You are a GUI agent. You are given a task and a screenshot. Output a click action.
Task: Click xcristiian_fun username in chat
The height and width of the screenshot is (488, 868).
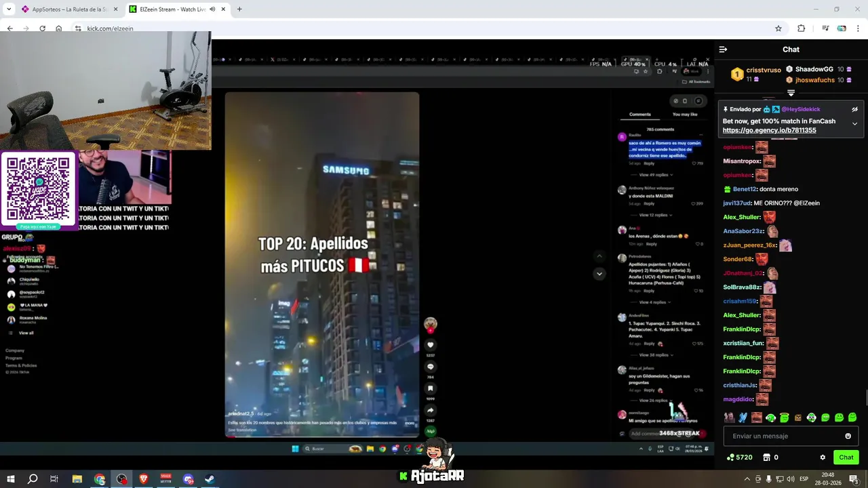743,343
